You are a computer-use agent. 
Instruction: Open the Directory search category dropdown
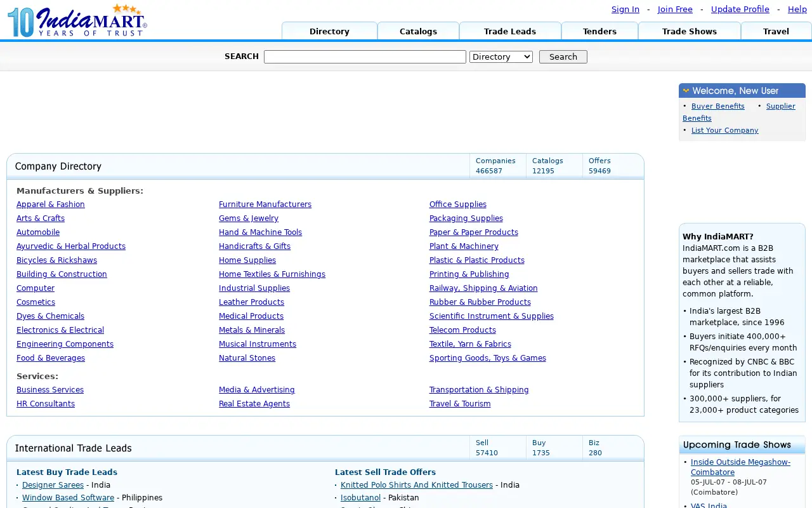501,57
